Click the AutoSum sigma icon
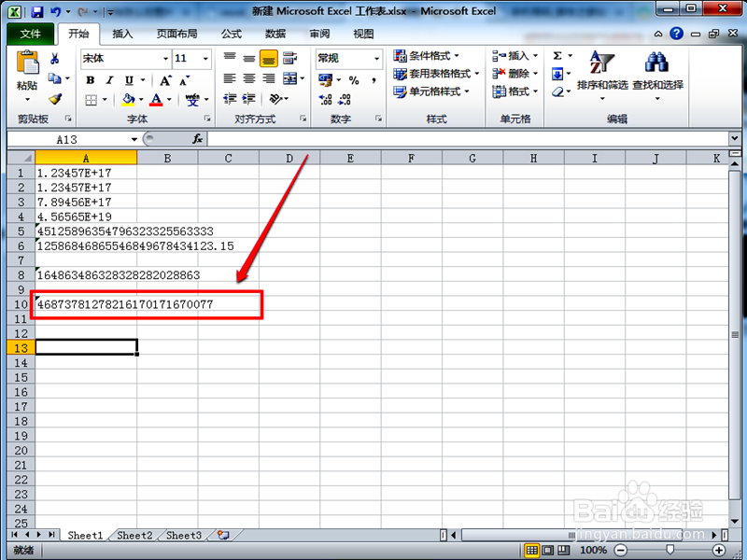 [557, 56]
